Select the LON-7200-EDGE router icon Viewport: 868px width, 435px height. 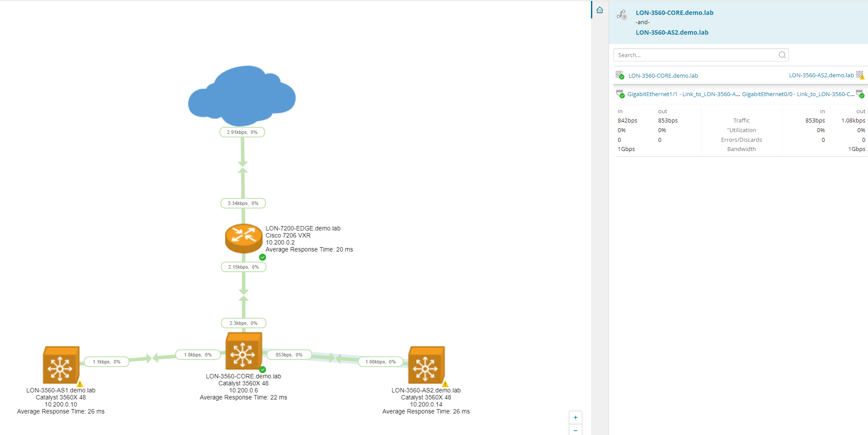coord(244,238)
